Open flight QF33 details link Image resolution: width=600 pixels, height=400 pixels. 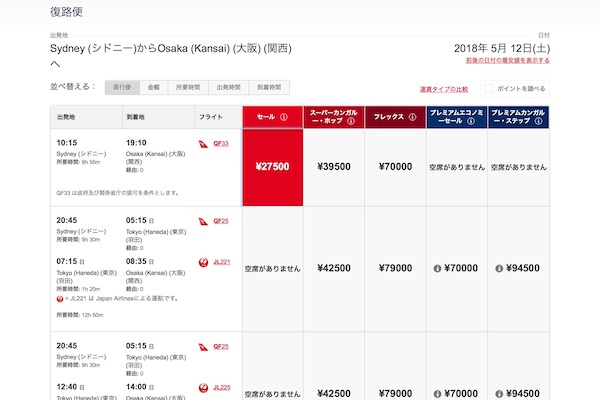(x=221, y=144)
